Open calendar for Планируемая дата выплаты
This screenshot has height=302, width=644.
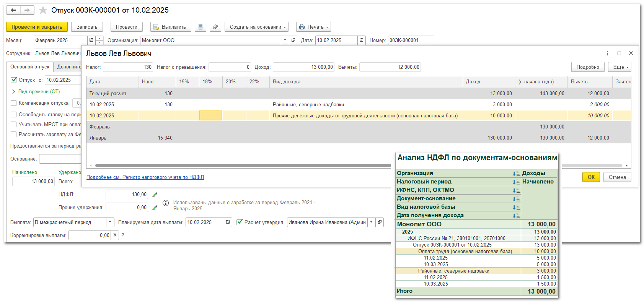coord(228,222)
